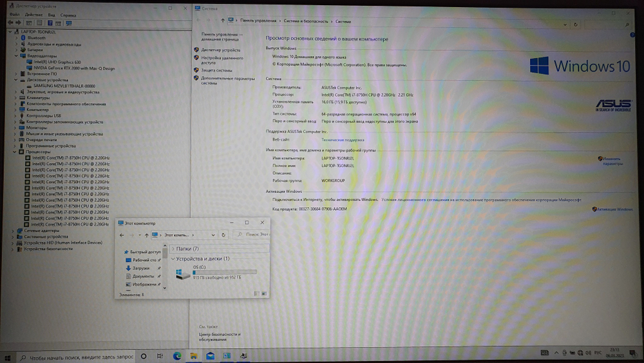
Task: Click the Активация Windows link
Action: point(615,210)
